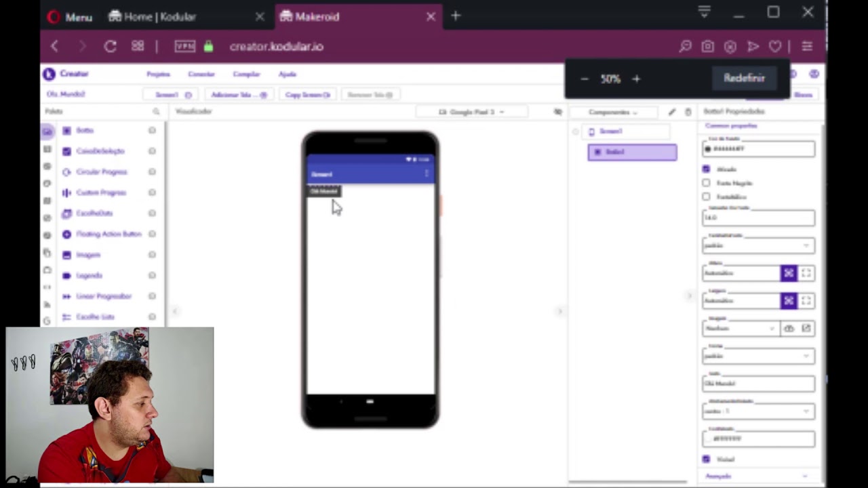Open the Imagem property dropdown
The width and height of the screenshot is (868, 488).
point(741,328)
